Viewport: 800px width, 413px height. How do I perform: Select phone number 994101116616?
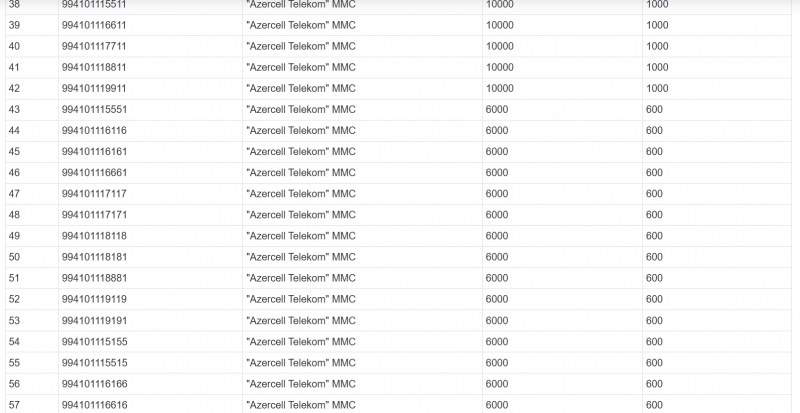click(x=94, y=405)
